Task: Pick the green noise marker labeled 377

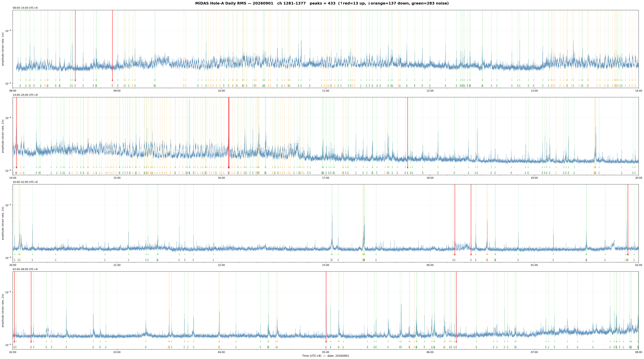Action: pyautogui.click(x=236, y=341)
